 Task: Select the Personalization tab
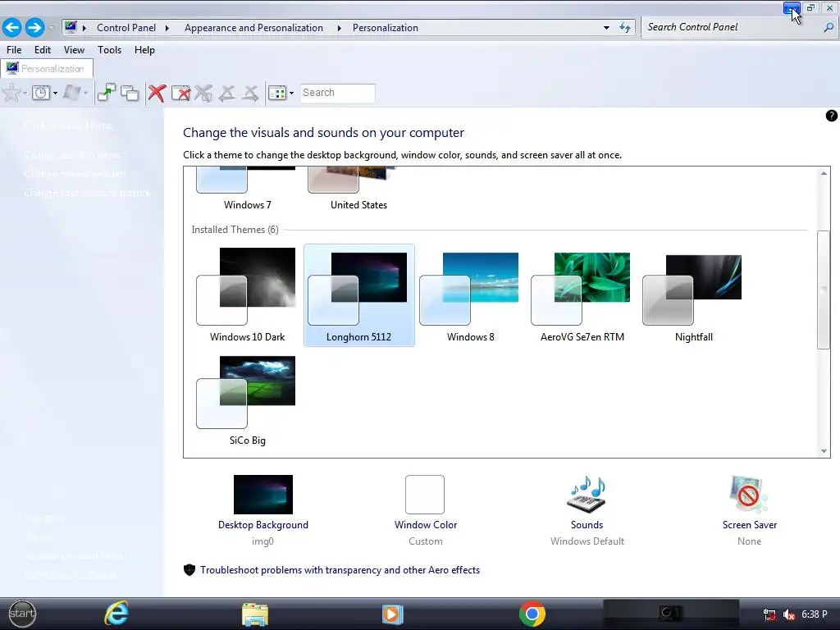[x=47, y=69]
